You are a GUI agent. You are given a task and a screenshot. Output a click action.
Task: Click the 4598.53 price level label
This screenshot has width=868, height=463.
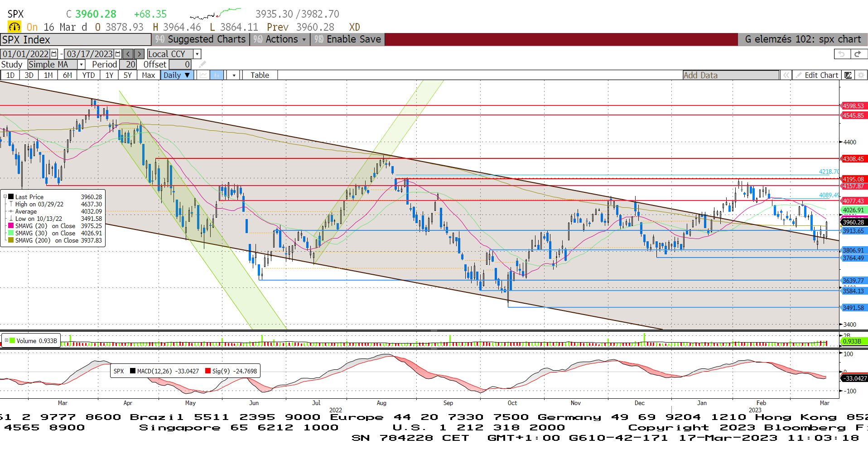[854, 106]
